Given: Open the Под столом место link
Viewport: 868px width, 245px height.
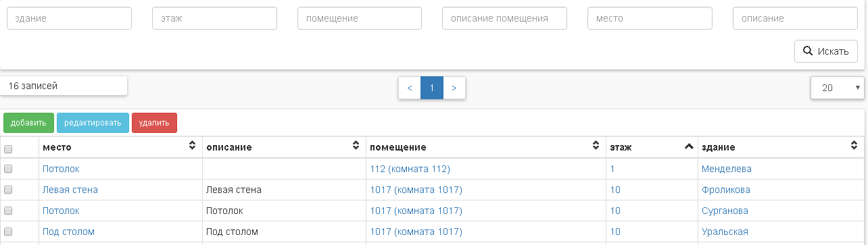Looking at the screenshot, I should pos(68,232).
